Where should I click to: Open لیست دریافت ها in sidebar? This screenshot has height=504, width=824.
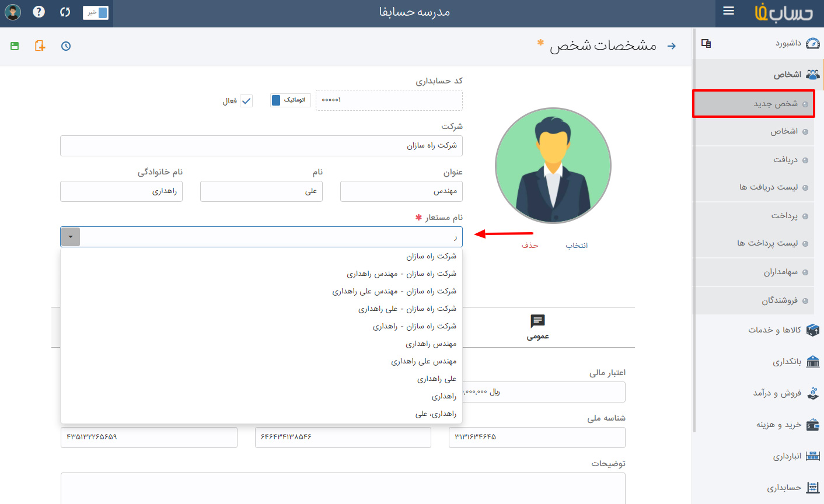click(x=768, y=187)
